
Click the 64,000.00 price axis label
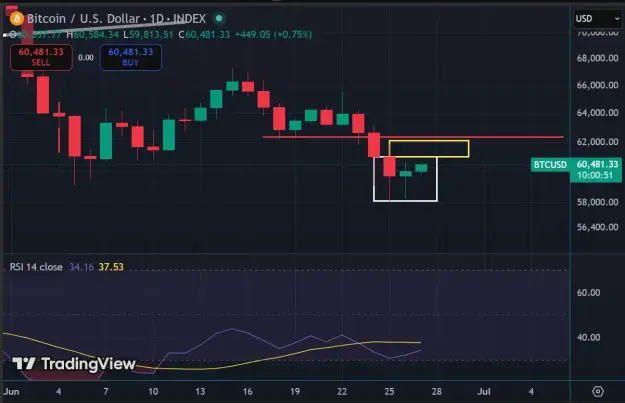tap(597, 113)
